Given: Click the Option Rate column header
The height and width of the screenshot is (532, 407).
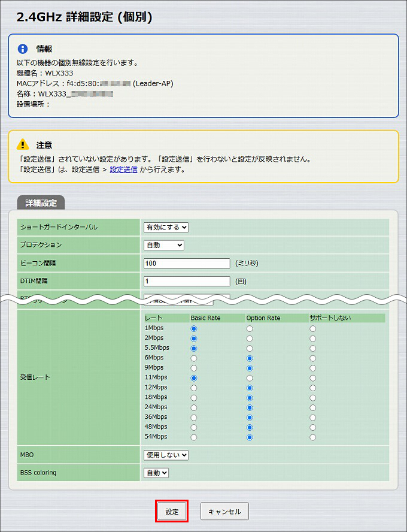Looking at the screenshot, I should coord(263,318).
